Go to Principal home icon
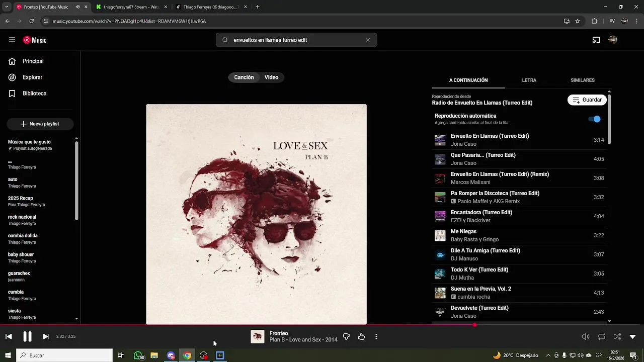 point(12,61)
